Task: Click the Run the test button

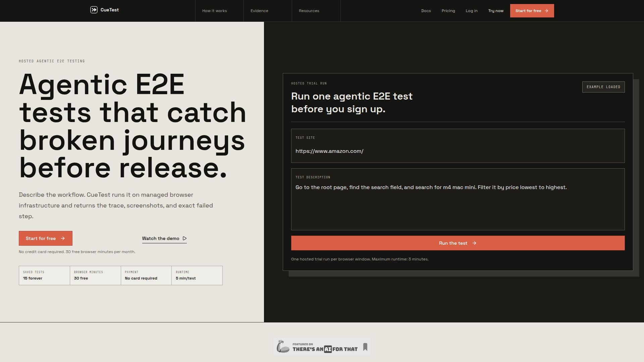Action: [458, 243]
